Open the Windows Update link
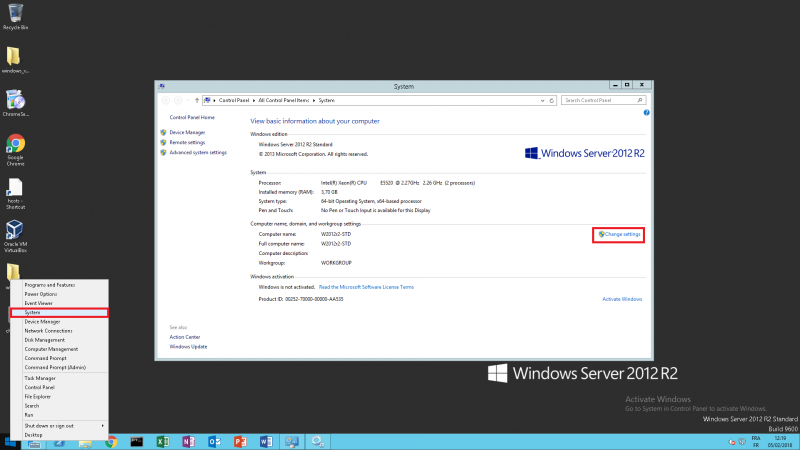This screenshot has width=800, height=450. (x=188, y=347)
